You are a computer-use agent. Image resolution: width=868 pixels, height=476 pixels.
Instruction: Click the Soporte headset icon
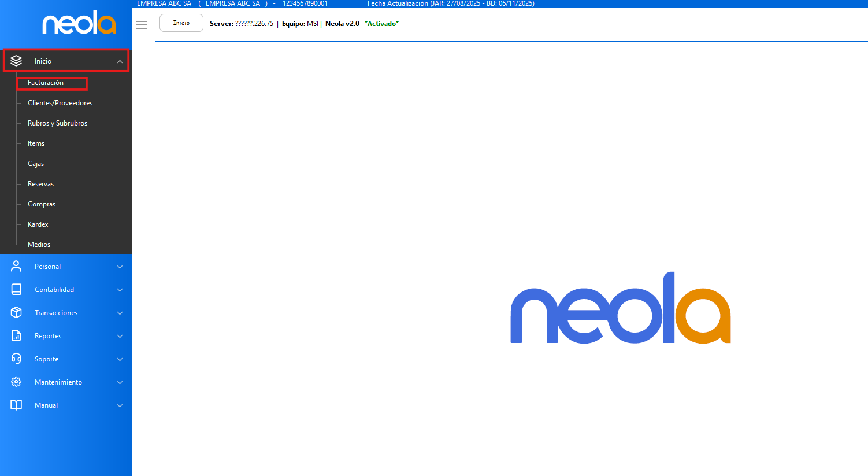click(x=16, y=359)
